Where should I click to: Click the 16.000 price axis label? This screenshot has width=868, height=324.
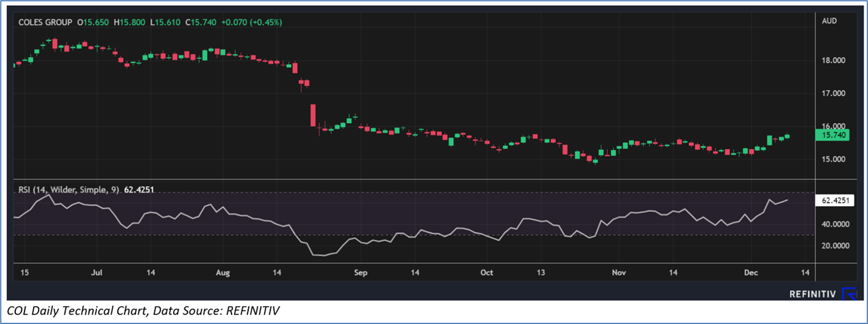(833, 126)
